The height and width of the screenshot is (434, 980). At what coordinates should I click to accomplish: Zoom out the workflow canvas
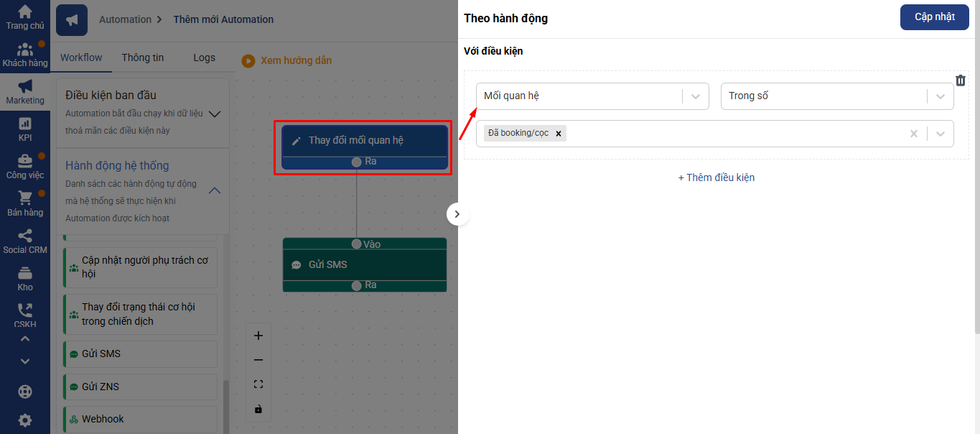tap(258, 360)
